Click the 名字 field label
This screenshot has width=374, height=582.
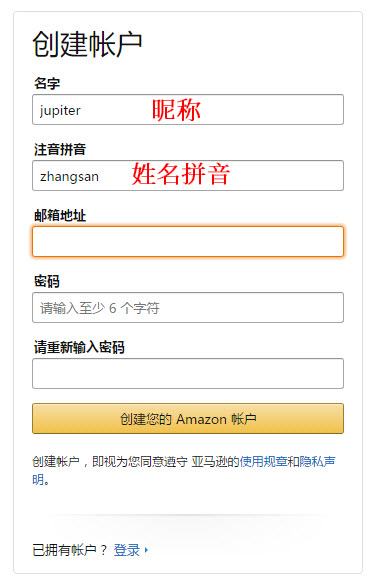pos(47,83)
